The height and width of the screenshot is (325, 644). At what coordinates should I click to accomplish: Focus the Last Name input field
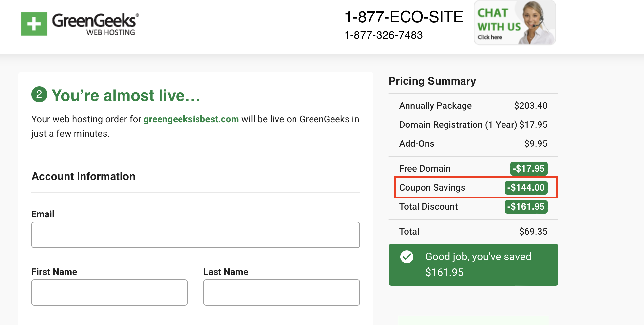282,293
